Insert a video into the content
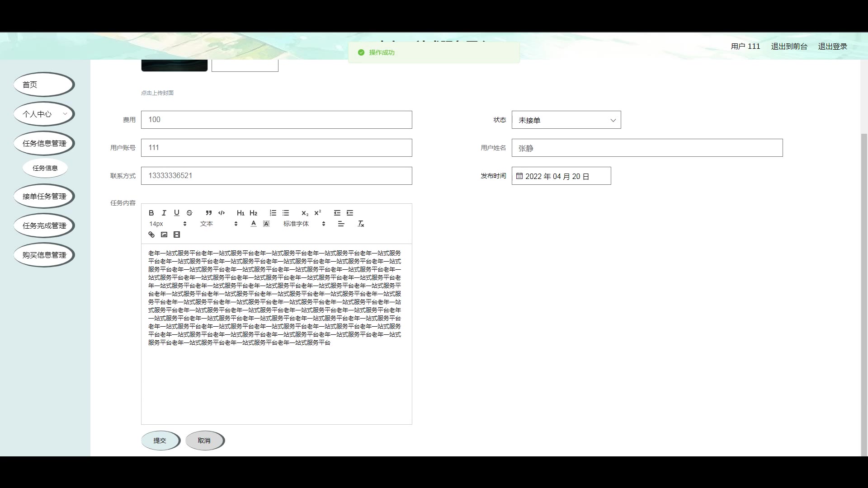The image size is (868, 488). (x=177, y=235)
